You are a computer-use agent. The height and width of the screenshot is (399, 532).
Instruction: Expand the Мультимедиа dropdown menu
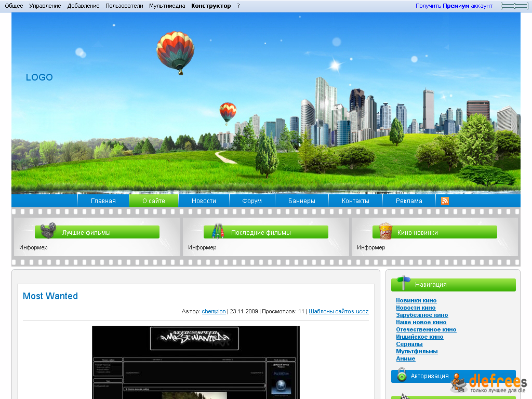click(x=167, y=6)
